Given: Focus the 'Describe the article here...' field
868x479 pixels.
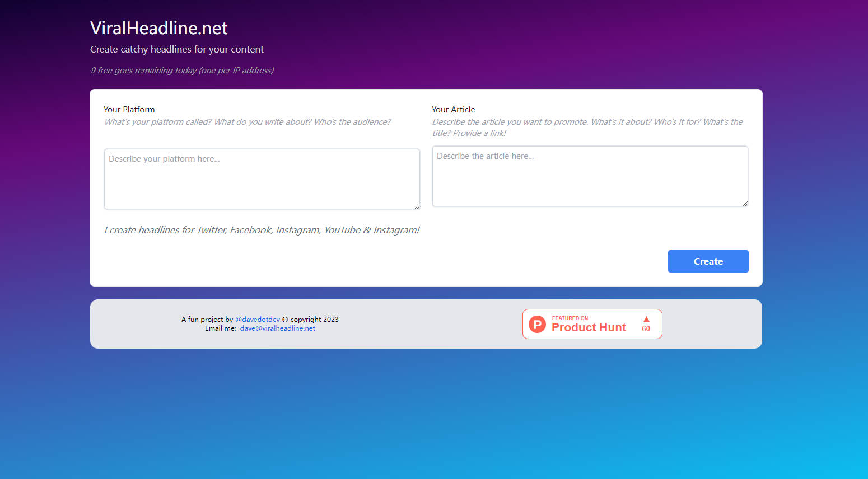Looking at the screenshot, I should 590,176.
